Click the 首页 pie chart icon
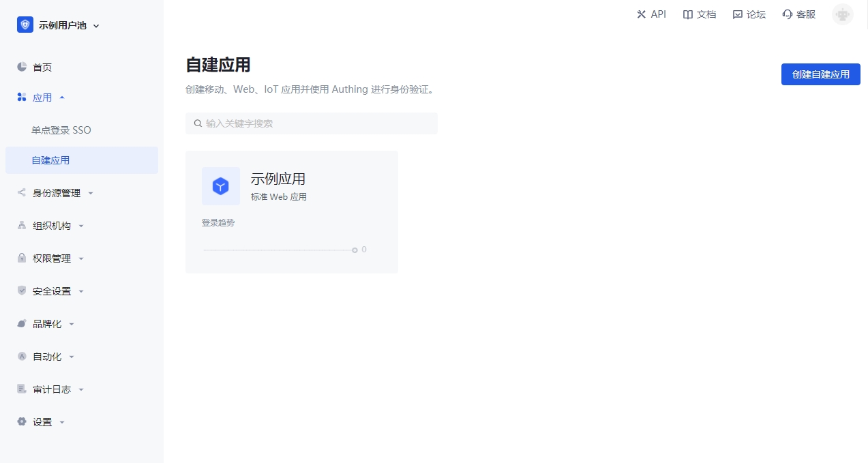This screenshot has width=868, height=463. click(22, 67)
